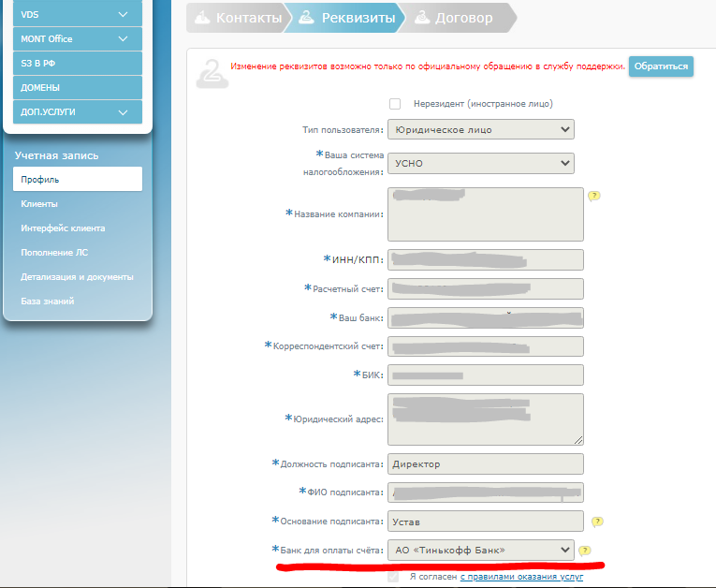
Task: Open the tax system УСНО dropdown
Action: coord(480,163)
